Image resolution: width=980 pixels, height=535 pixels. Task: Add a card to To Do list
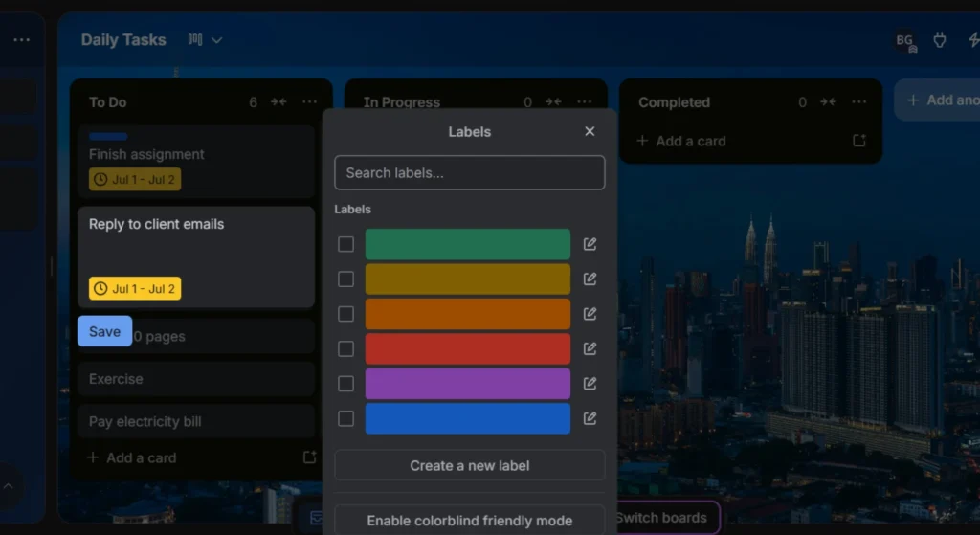tap(132, 458)
